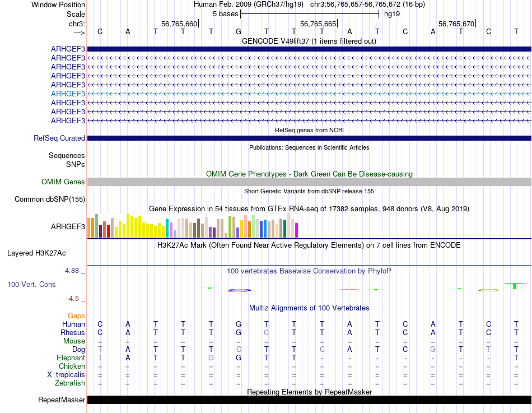Click the 4.88 PhyloP upper scale value
Image resolution: width=532 pixels, height=413 pixels.
72,271
